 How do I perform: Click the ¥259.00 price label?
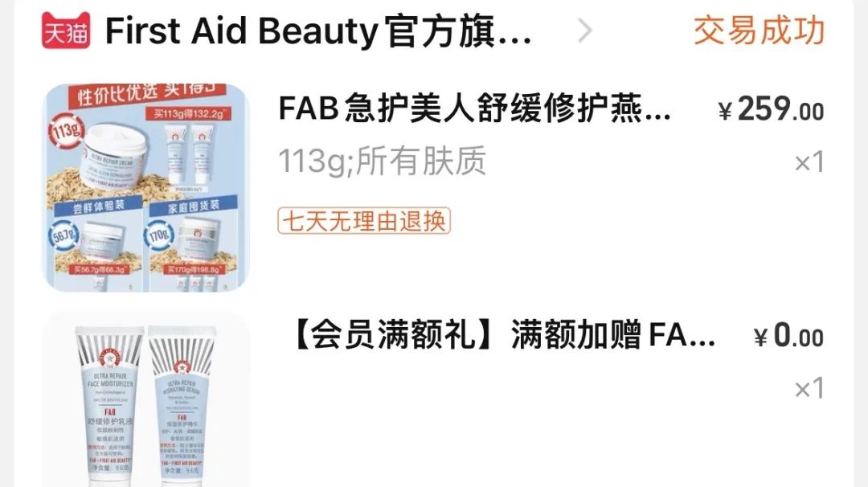pos(771,109)
